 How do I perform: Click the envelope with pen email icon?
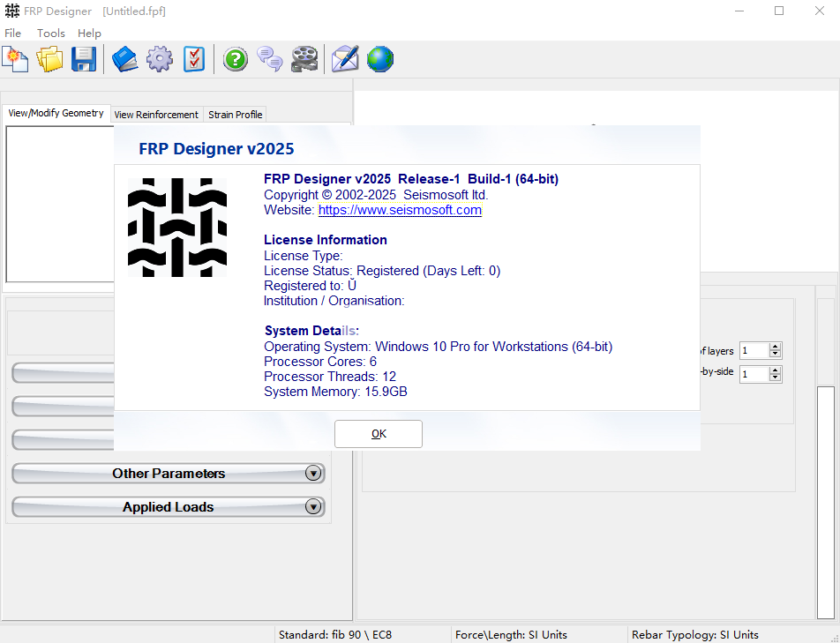[346, 59]
